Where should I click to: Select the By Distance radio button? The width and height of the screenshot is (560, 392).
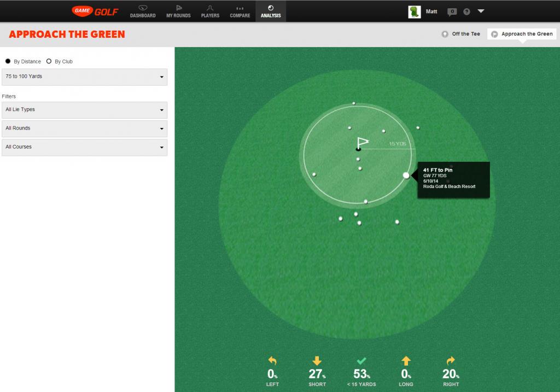pyautogui.click(x=8, y=62)
